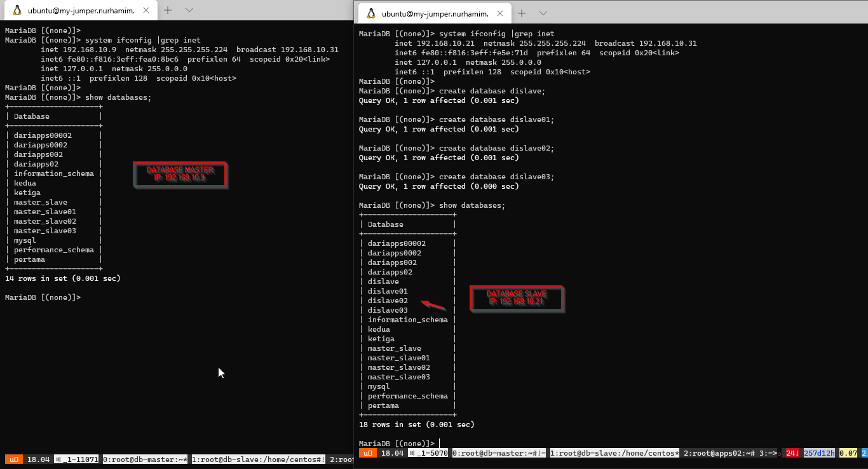868x469 pixels.
Task: Click the DATABASE SLAVE annotation label
Action: (x=517, y=298)
